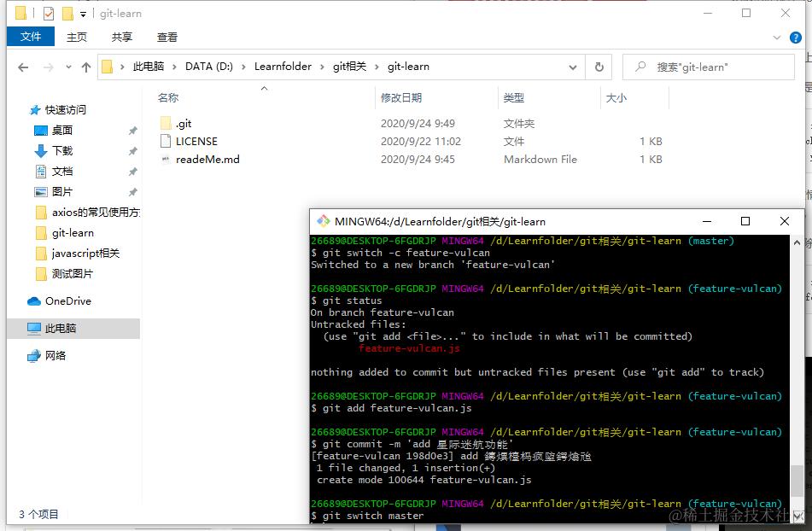Select the readeMe.md file
Viewport: 812px width, 531px height.
207,160
